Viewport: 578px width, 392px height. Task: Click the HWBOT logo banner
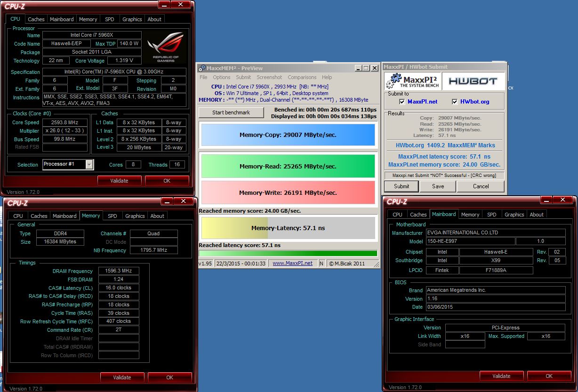[473, 81]
